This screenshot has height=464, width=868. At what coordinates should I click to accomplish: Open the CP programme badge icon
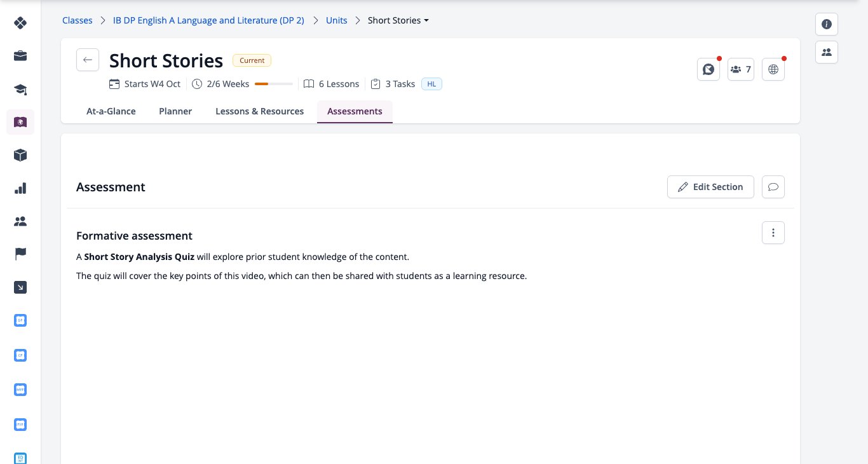coord(20,356)
